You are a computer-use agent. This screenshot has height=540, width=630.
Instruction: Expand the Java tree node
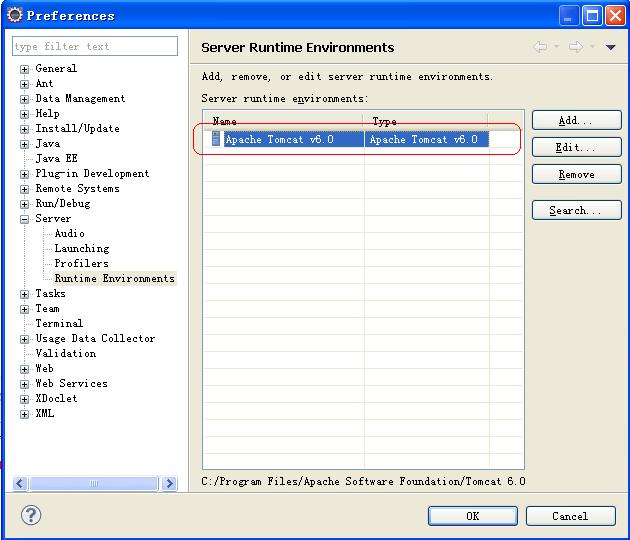tap(25, 144)
